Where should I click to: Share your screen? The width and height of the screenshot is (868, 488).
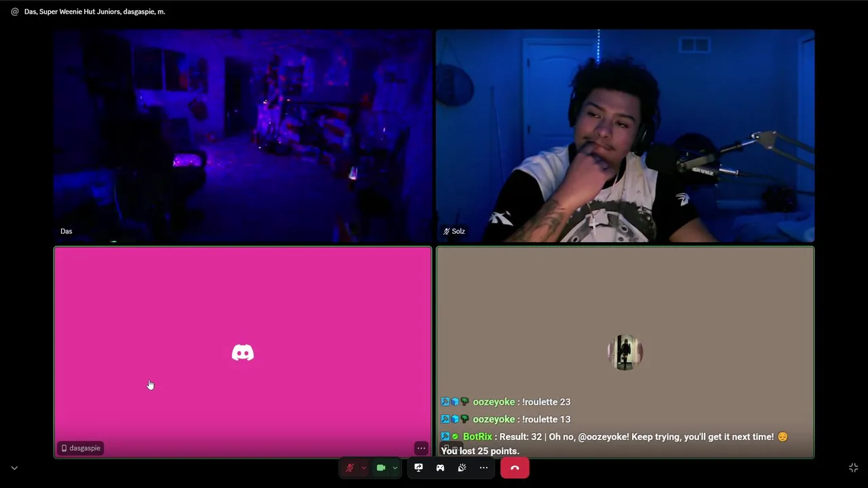(418, 468)
